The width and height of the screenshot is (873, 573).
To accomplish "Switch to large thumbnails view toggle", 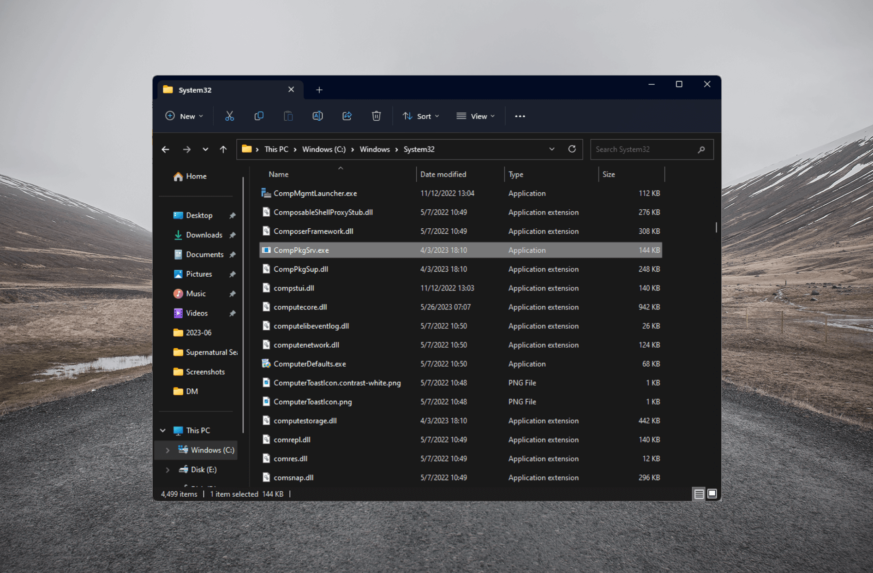I will 712,494.
